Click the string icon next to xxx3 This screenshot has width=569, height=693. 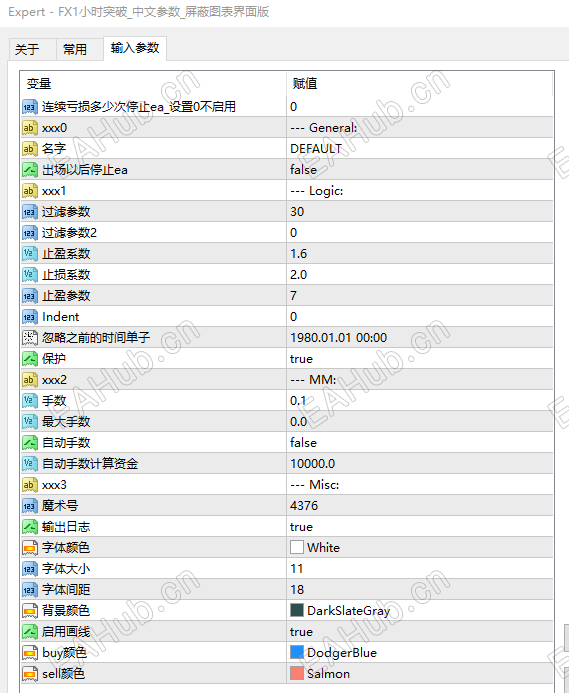pyautogui.click(x=30, y=485)
